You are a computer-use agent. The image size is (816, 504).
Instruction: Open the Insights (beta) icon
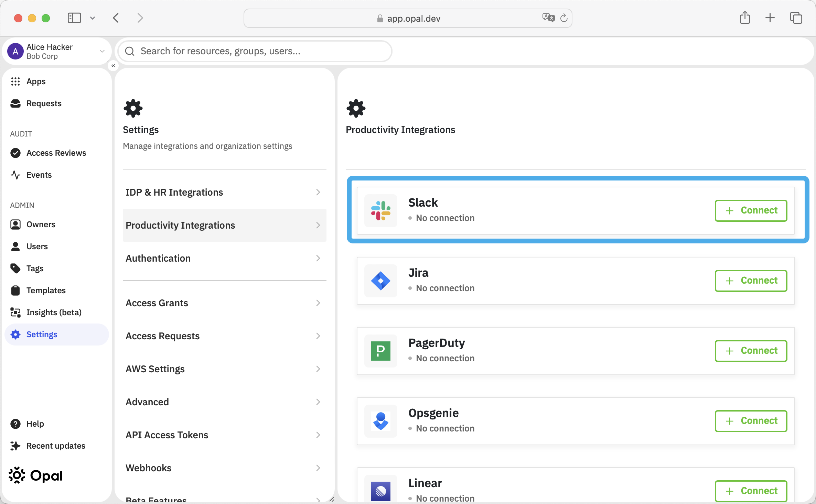[15, 313]
